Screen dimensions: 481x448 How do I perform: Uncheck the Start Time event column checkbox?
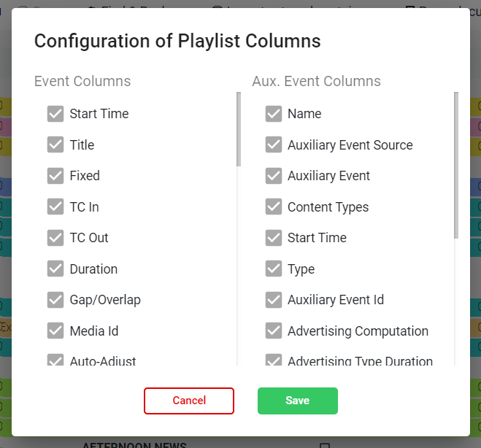[55, 114]
